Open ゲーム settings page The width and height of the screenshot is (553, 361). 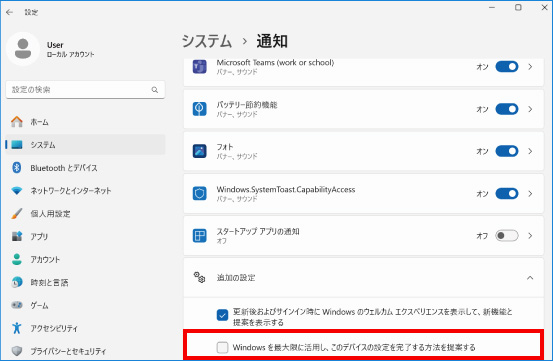tap(85, 305)
